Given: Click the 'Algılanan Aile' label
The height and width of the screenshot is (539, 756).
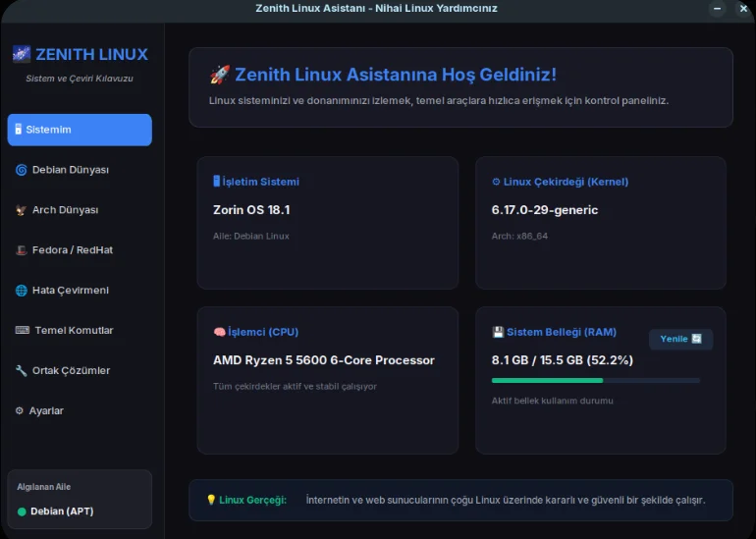Looking at the screenshot, I should click(44, 487).
